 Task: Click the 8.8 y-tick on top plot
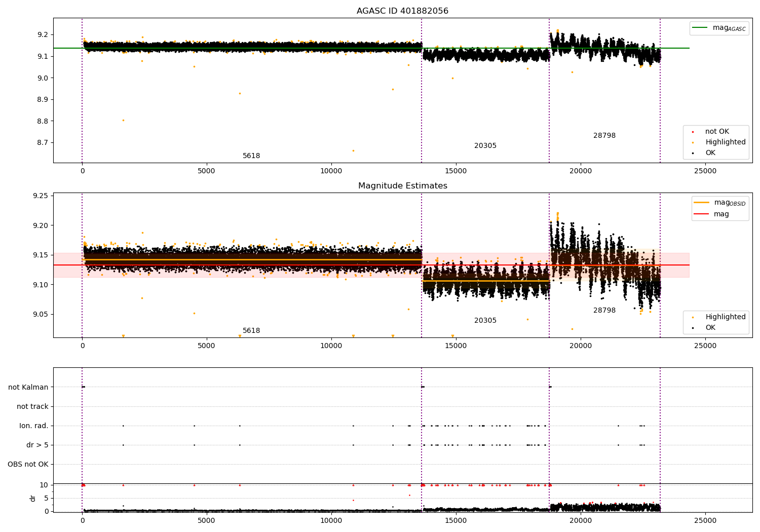(43, 122)
